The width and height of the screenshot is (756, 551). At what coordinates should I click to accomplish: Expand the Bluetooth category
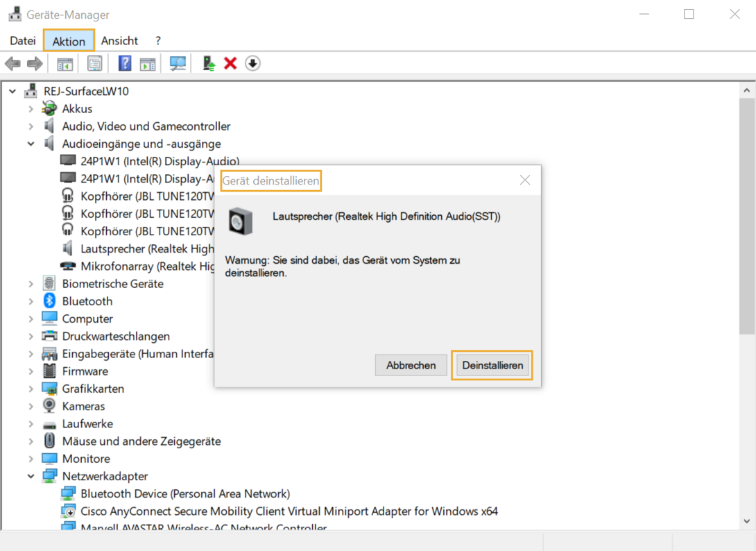click(x=29, y=301)
